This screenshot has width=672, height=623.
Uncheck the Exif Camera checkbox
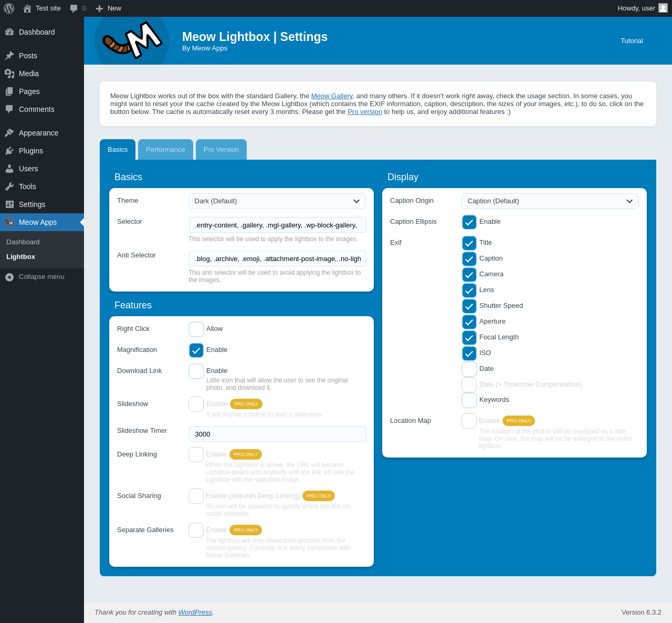[469, 275]
